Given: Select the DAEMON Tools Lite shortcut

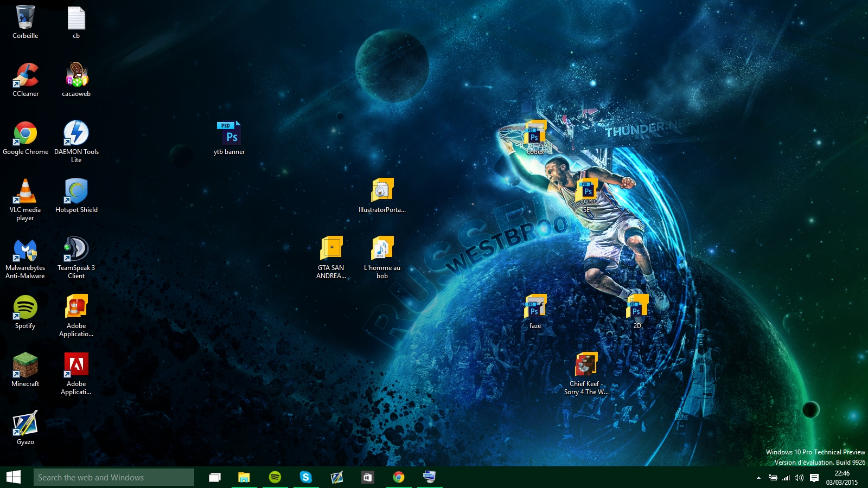Looking at the screenshot, I should pyautogui.click(x=76, y=142).
